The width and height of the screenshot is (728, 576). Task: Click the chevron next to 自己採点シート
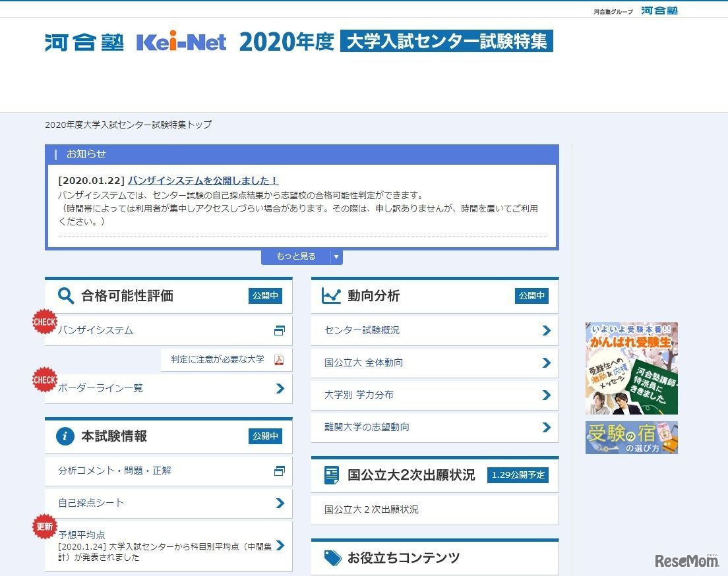click(x=280, y=503)
